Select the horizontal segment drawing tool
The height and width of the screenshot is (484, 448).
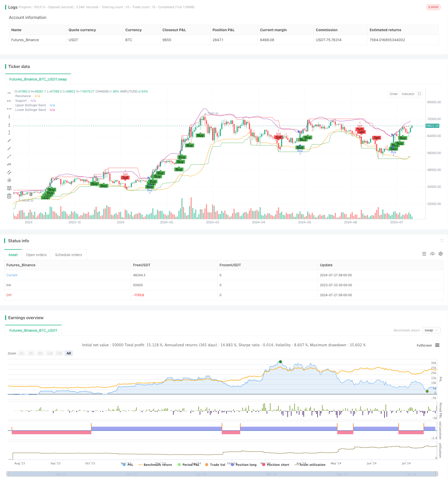tap(9, 109)
